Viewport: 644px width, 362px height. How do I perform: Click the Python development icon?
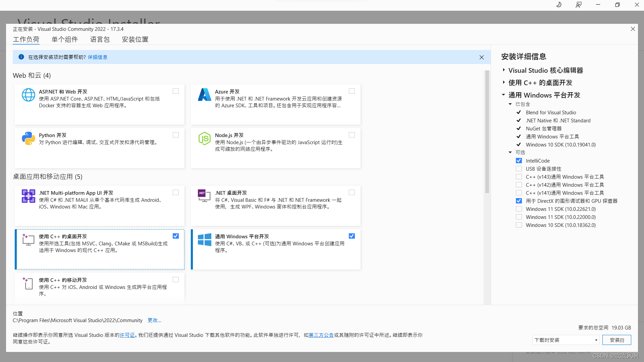tap(29, 138)
